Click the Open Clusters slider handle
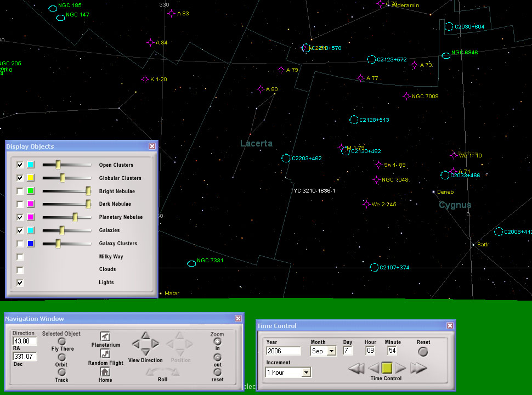The height and width of the screenshot is (395, 532). tap(58, 165)
